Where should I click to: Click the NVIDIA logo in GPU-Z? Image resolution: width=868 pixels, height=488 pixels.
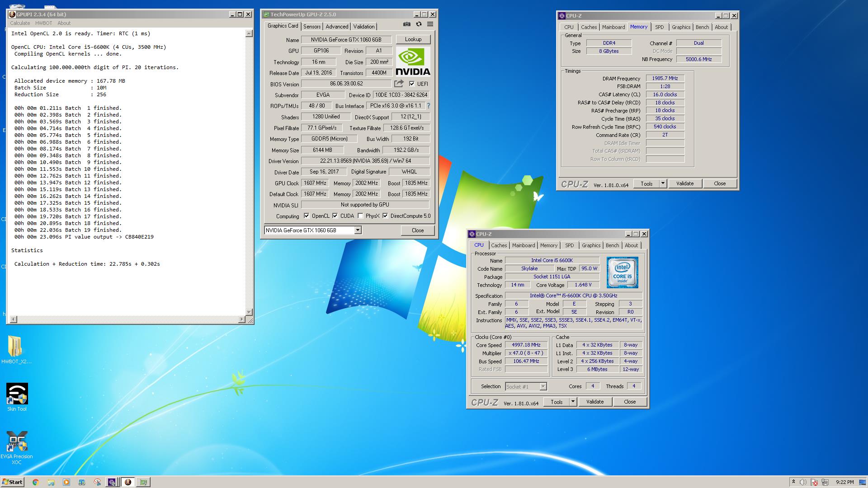pos(413,61)
